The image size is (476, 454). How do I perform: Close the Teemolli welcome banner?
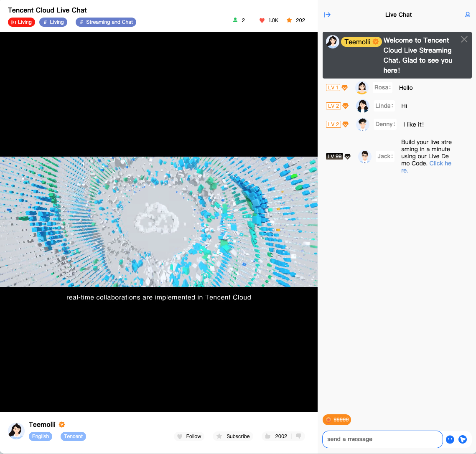tap(464, 39)
